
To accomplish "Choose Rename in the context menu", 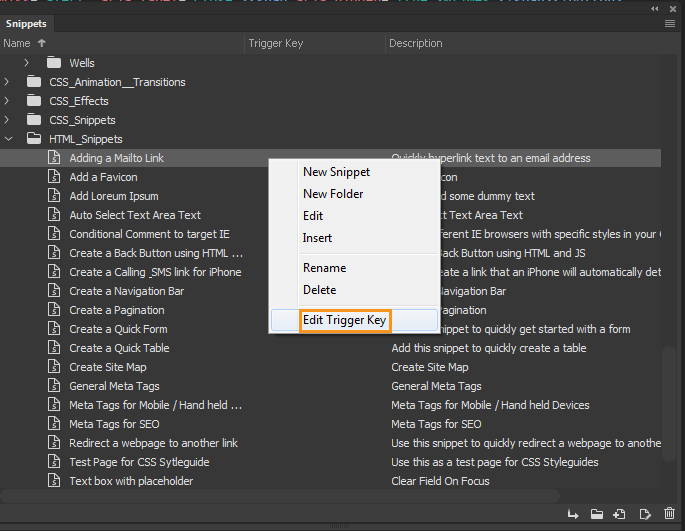I will 324,268.
